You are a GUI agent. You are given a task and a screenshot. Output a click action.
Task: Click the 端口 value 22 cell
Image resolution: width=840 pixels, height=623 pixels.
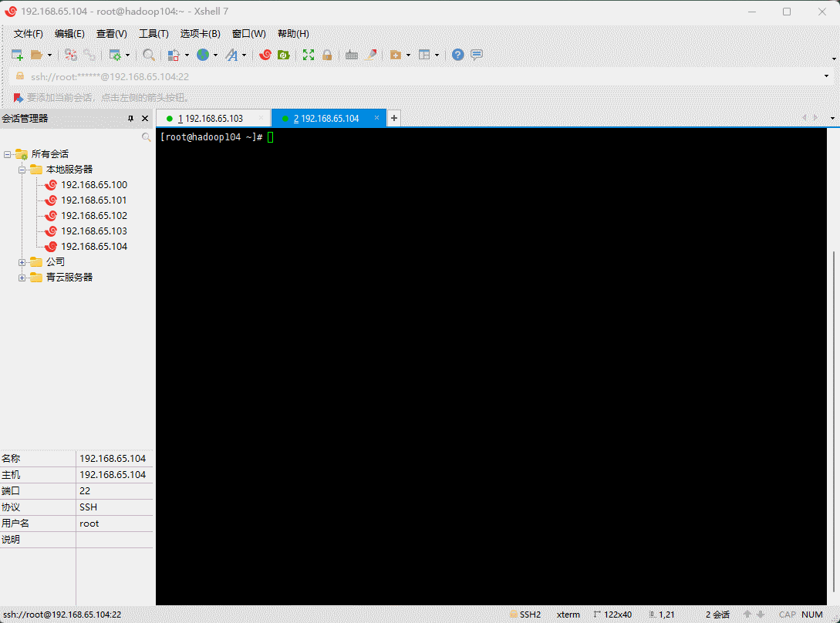pyautogui.click(x=115, y=490)
